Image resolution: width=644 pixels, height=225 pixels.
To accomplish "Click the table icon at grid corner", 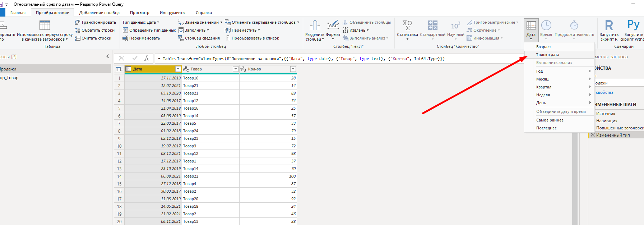I will click(x=119, y=69).
